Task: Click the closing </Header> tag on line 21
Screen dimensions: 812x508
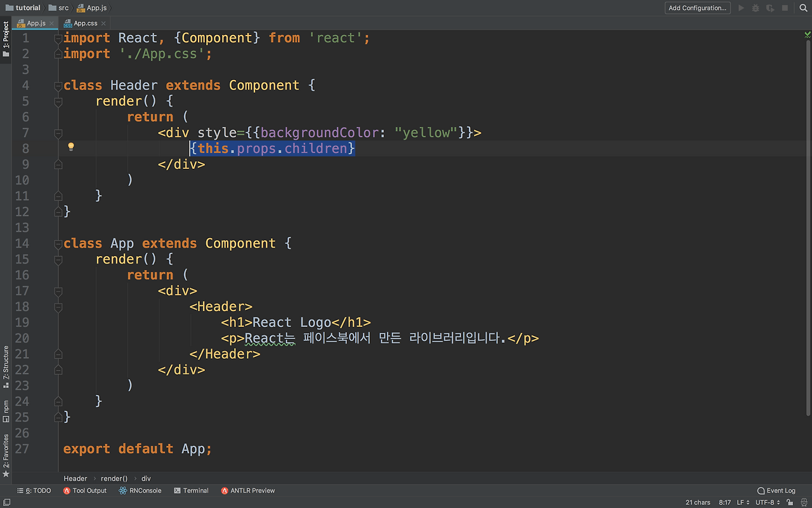Action: point(225,354)
